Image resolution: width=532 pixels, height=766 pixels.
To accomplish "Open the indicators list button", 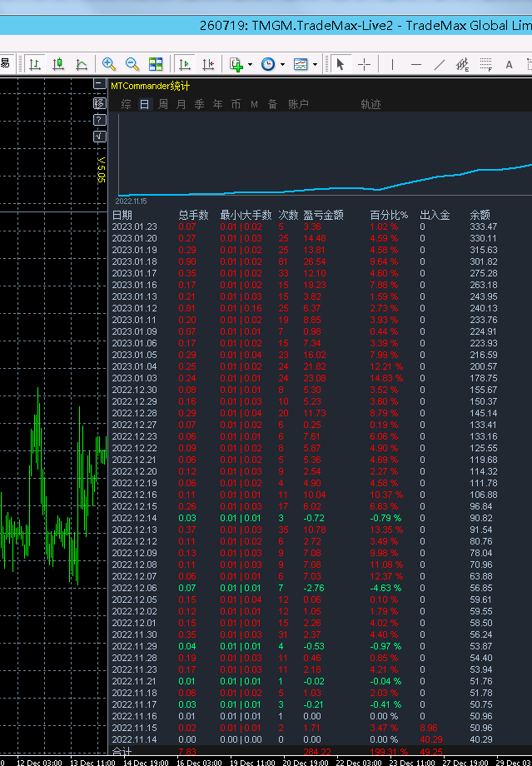I will (x=236, y=64).
